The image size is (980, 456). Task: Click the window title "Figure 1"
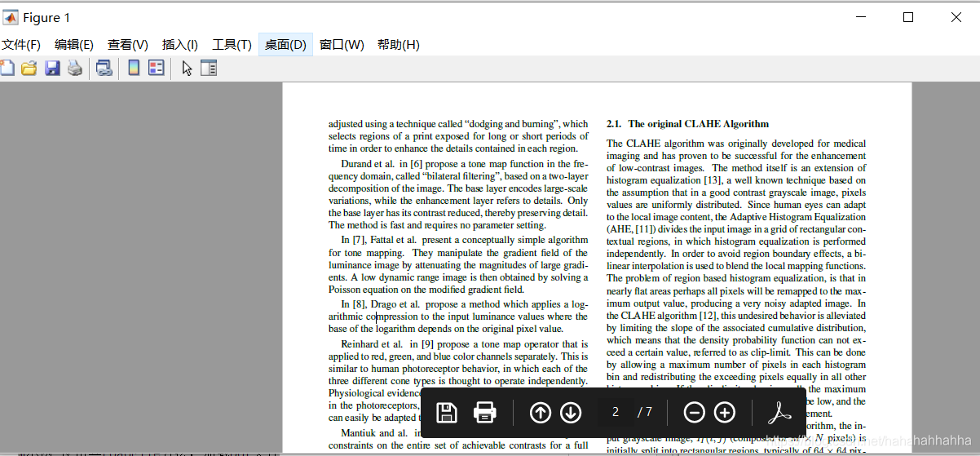point(46,17)
